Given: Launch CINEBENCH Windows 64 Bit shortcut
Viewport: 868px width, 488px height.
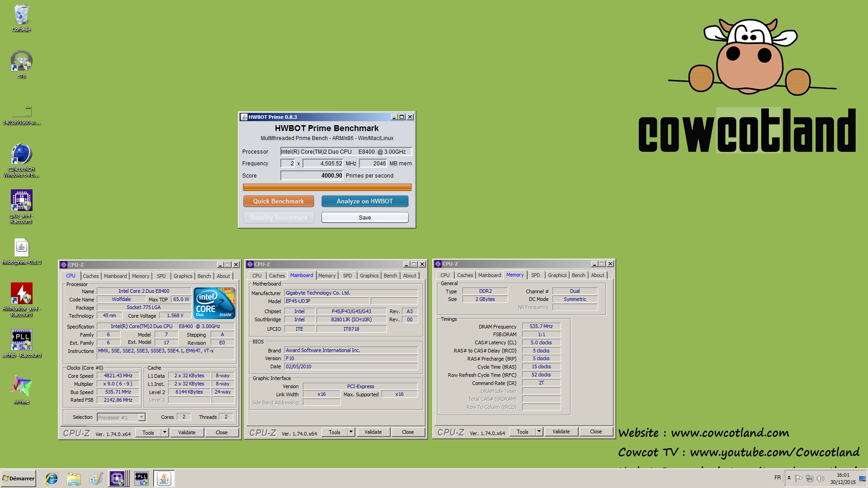Looking at the screenshot, I should coord(21,160).
